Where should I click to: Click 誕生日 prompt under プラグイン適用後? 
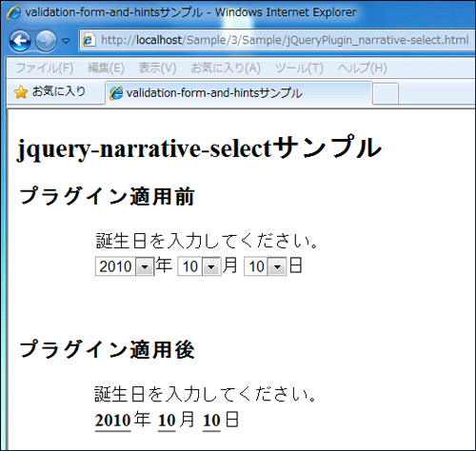[x=206, y=394]
